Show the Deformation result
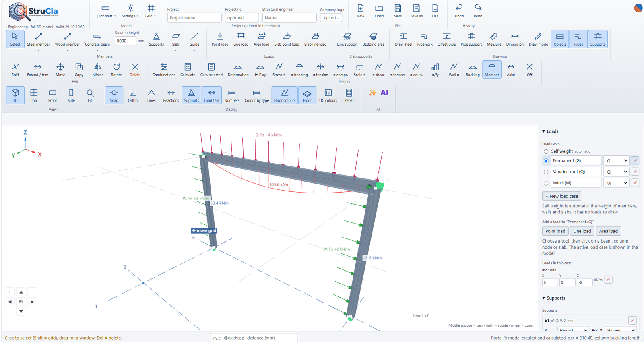Screen dimensions: 644x342 point(238,70)
